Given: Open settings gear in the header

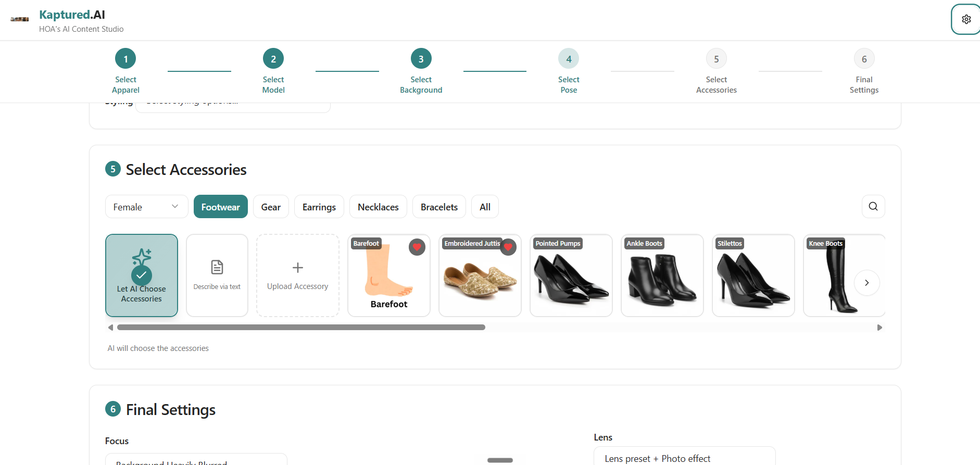Looking at the screenshot, I should pos(966,19).
